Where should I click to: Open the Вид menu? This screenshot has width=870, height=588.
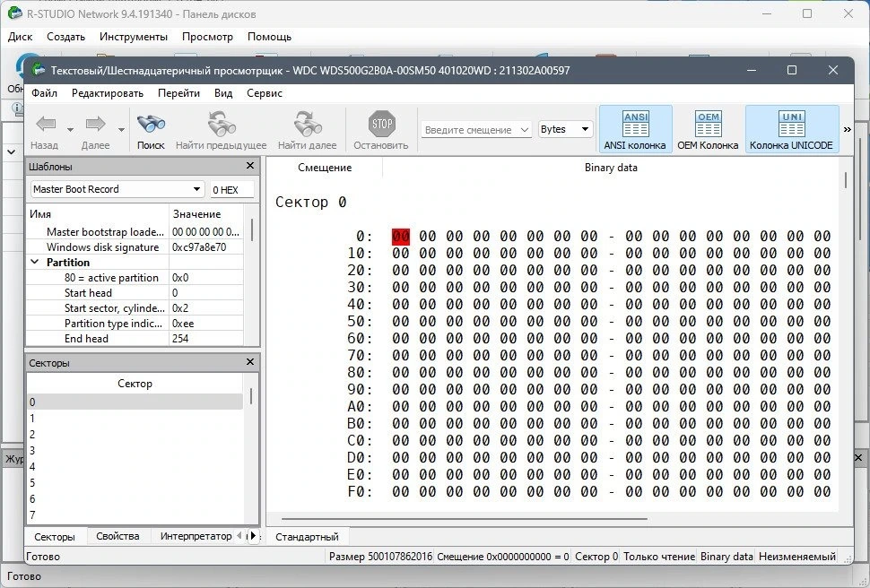[x=223, y=93]
